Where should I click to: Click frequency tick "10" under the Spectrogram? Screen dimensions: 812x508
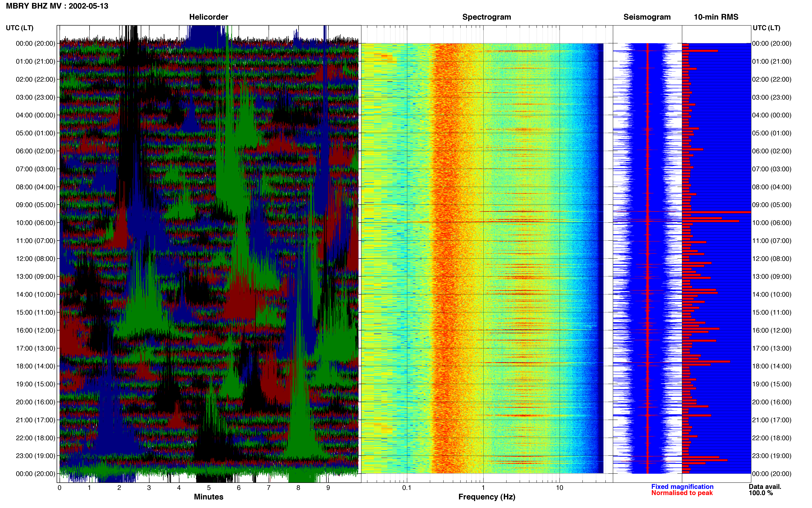(559, 488)
